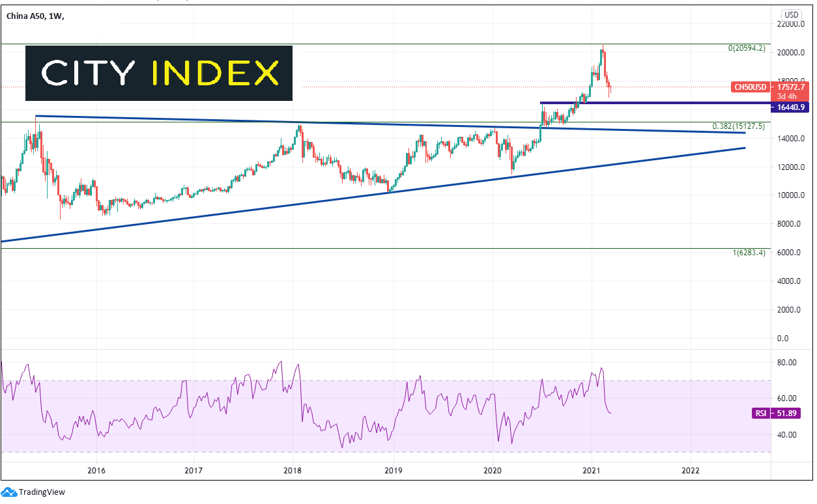Image resolution: width=817 pixels, height=504 pixels.
Task: Open the USD currency selector
Action: 791,14
